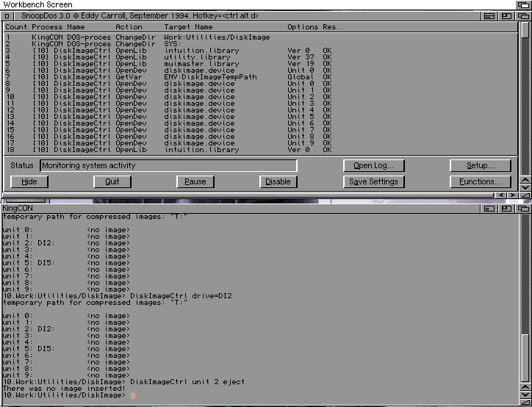Select row 14 diskimage.device Unit 6
Viewport: 532px width, 407px height.
coord(261,123)
